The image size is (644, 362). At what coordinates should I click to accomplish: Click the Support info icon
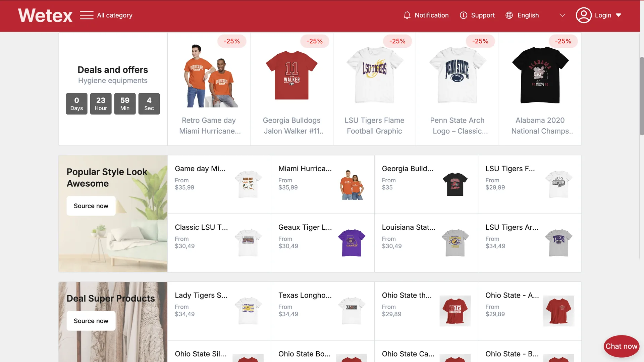tap(463, 15)
